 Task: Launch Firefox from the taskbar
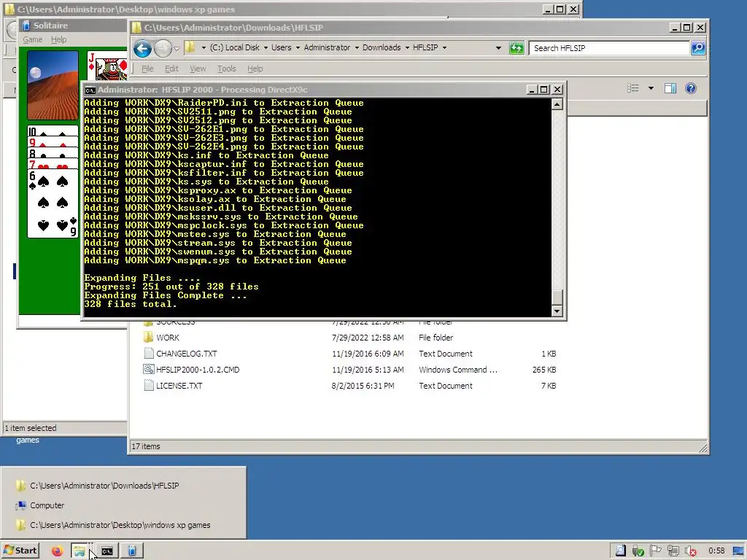(57, 551)
